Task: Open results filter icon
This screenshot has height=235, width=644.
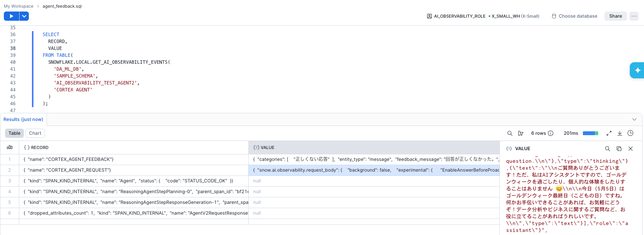Action: click(x=521, y=133)
